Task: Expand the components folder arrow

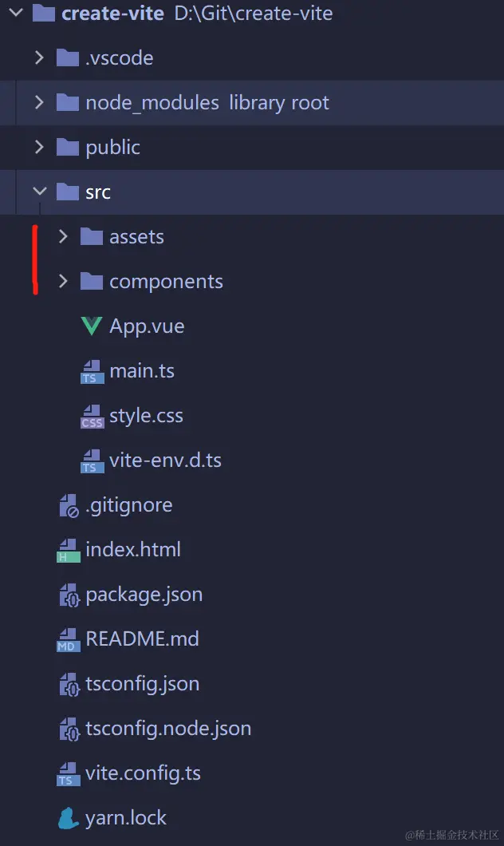Action: [x=64, y=281]
